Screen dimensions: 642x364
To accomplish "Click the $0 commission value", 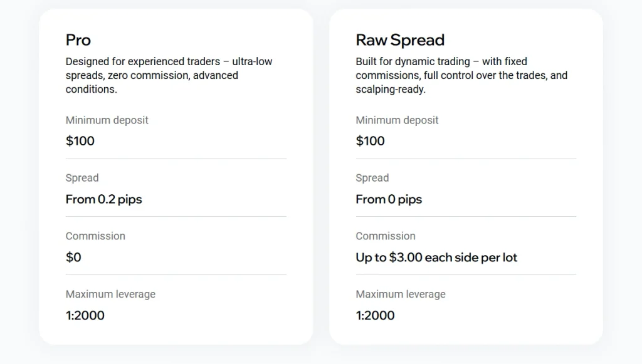I will coord(73,257).
